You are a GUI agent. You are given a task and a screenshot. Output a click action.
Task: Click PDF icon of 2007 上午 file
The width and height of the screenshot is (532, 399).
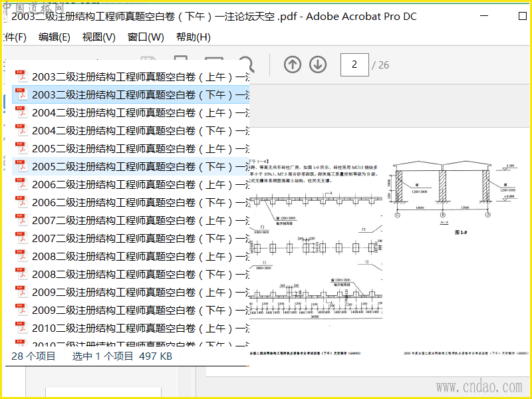(21, 221)
